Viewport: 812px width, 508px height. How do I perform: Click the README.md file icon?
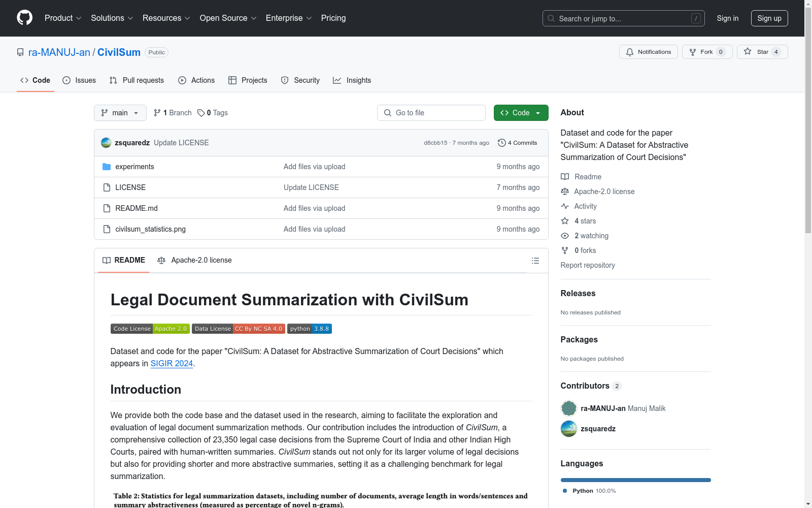coord(107,208)
